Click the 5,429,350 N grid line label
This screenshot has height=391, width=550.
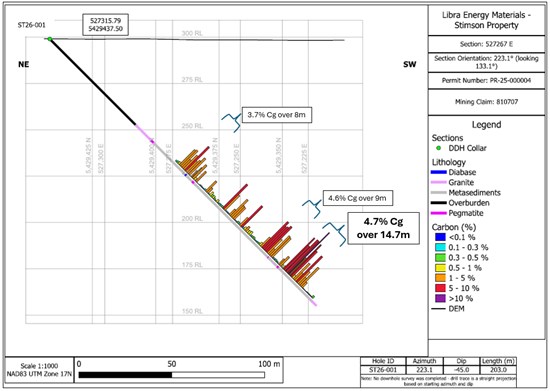(279, 155)
